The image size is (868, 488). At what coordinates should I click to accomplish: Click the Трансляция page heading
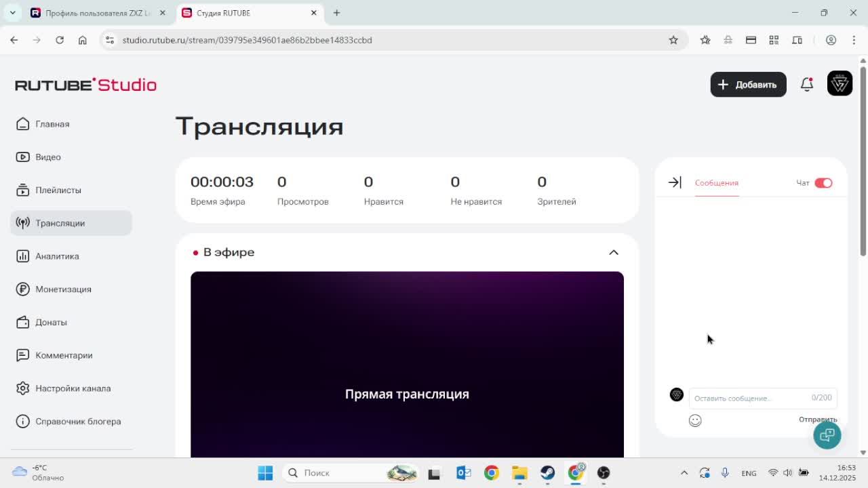tap(260, 127)
